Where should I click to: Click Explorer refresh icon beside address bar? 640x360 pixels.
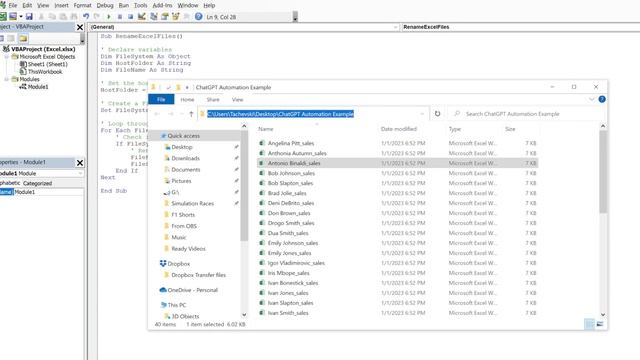pyautogui.click(x=438, y=114)
